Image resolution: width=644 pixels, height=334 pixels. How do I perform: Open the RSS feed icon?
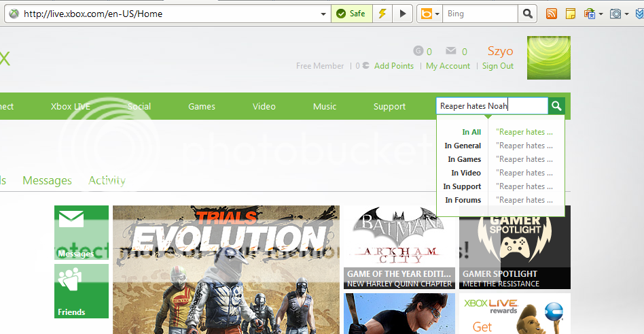click(552, 14)
